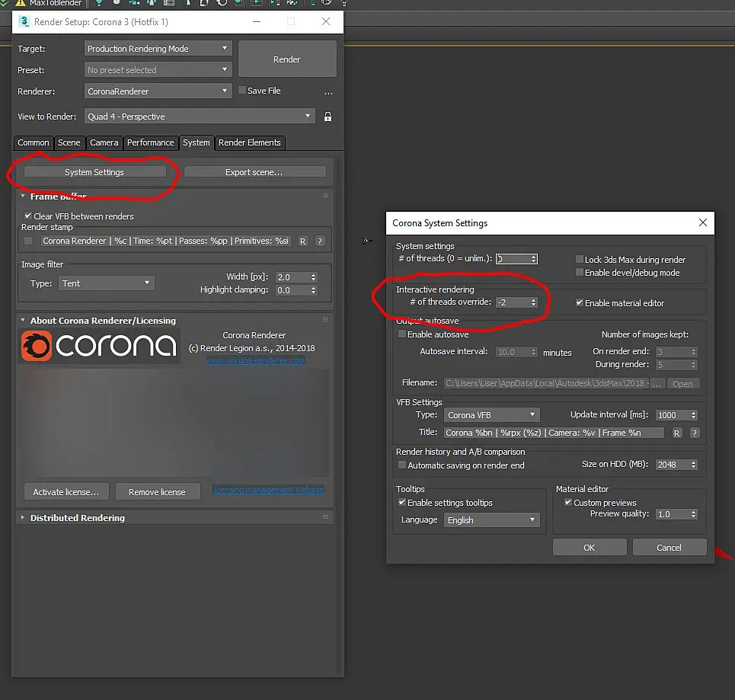The image size is (735, 700).
Task: Enable Lock 3ds Max during render
Action: pyautogui.click(x=580, y=259)
